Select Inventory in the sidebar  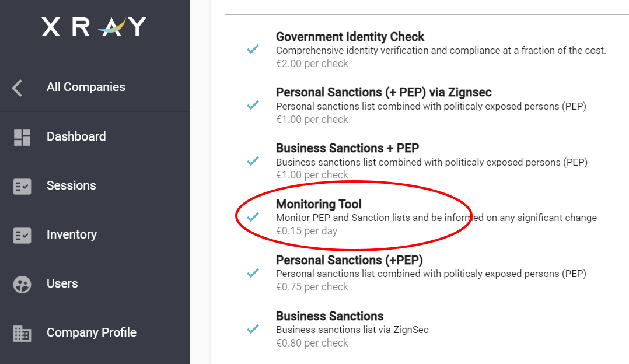(72, 235)
